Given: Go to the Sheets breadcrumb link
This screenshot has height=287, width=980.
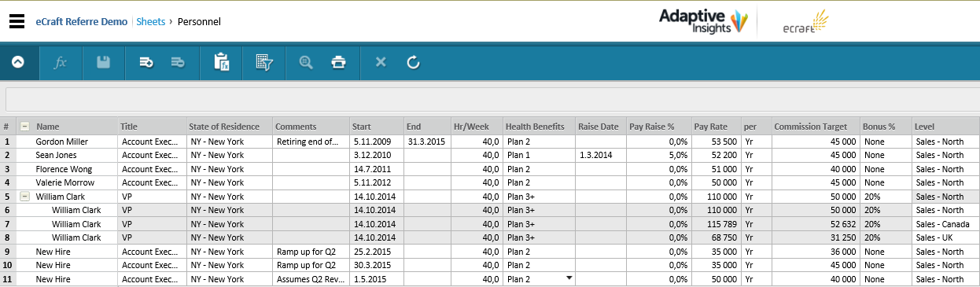Looking at the screenshot, I should tap(151, 21).
